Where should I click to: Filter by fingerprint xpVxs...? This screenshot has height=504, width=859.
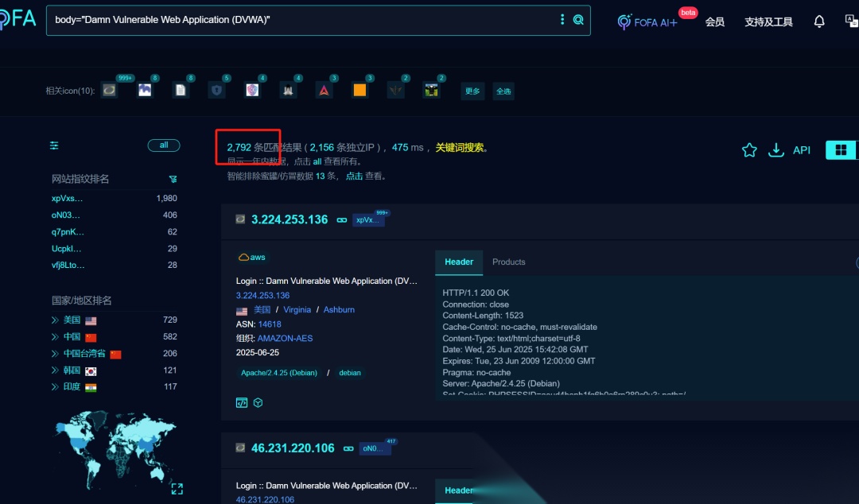tap(67, 198)
